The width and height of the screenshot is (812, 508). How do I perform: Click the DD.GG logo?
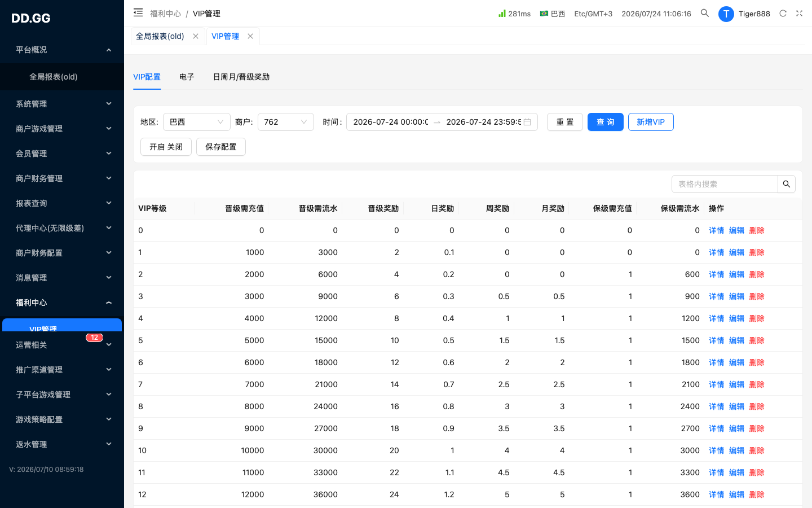pos(31,18)
